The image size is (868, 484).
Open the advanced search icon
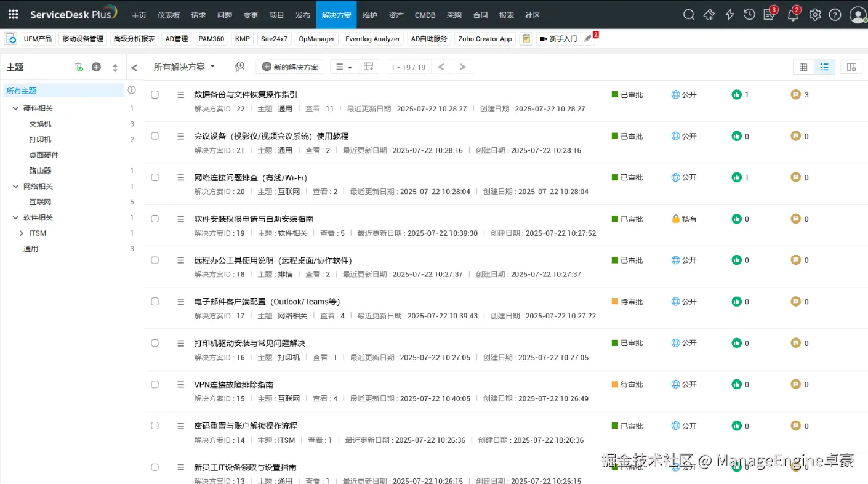239,67
